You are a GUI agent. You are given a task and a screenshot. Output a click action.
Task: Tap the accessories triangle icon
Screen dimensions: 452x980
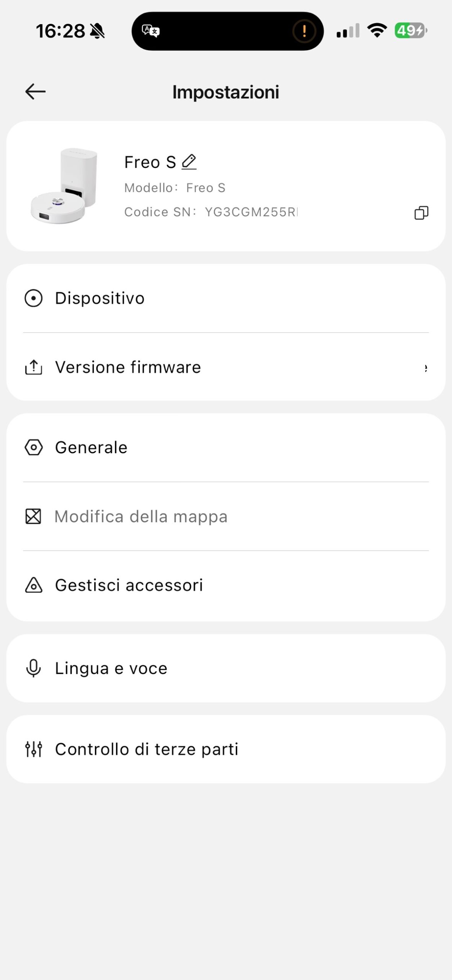tap(34, 585)
